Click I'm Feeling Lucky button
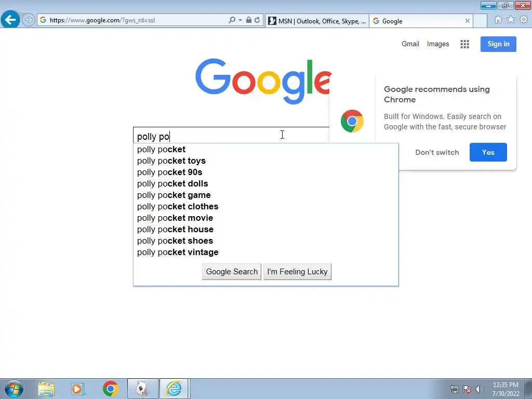The height and width of the screenshot is (399, 532). 297,272
